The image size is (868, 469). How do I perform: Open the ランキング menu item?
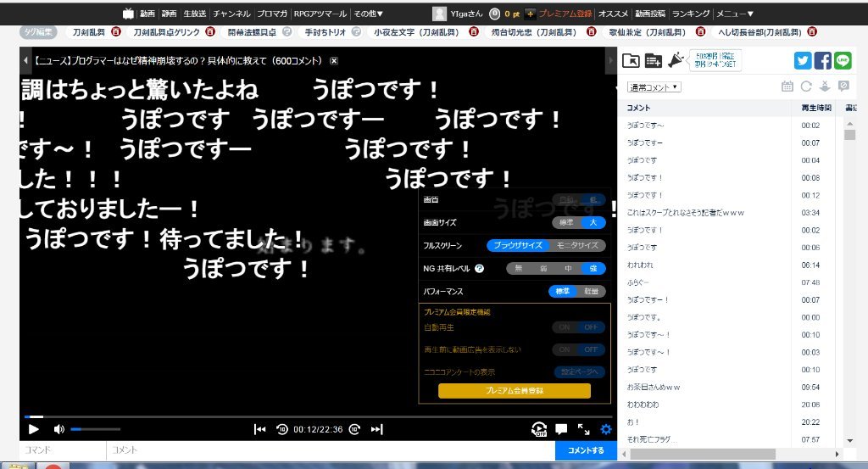coord(690,14)
